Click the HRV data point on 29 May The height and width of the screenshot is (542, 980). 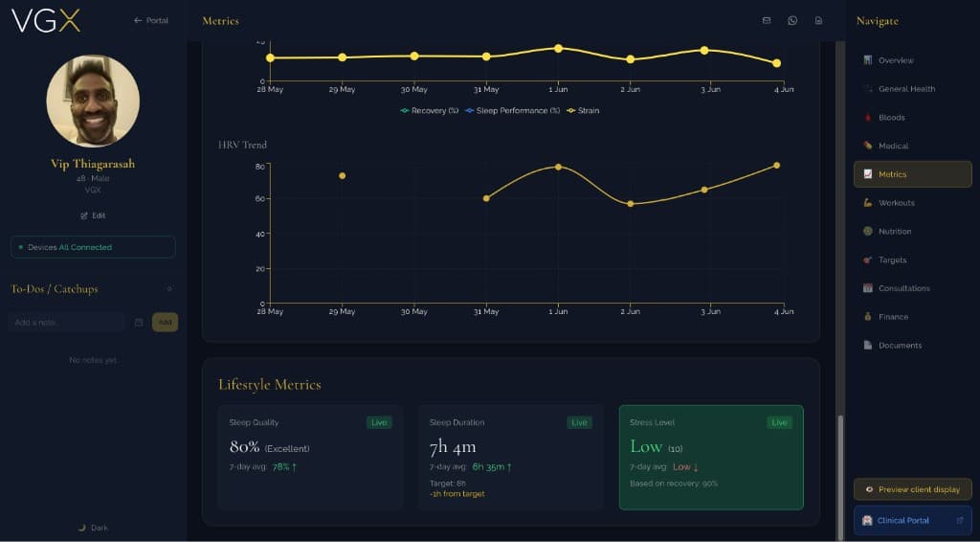point(342,175)
